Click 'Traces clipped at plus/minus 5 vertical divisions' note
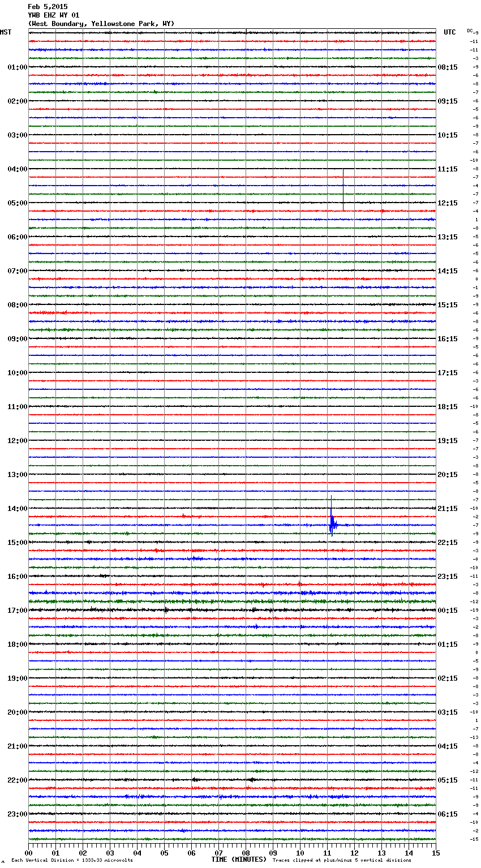Image resolution: width=481 pixels, height=868 pixels. click(x=342, y=861)
